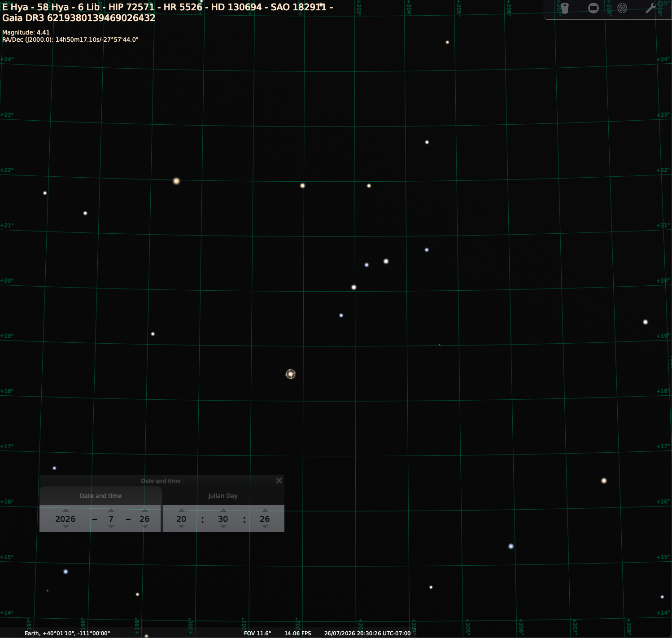Image resolution: width=672 pixels, height=638 pixels.
Task: Increase the month 7 with up arrow
Action: 111,510
